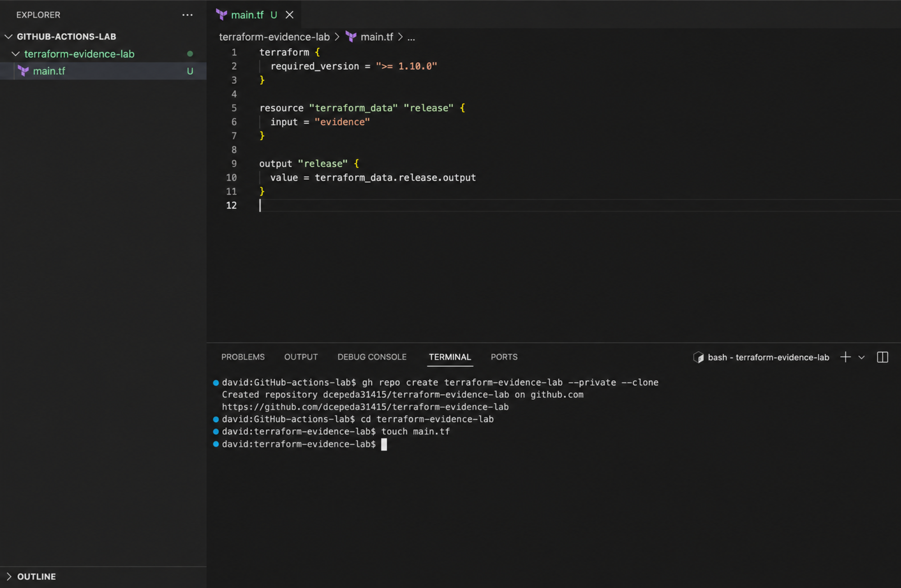
Task: Switch to the OUTPUT panel tab
Action: pyautogui.click(x=301, y=357)
